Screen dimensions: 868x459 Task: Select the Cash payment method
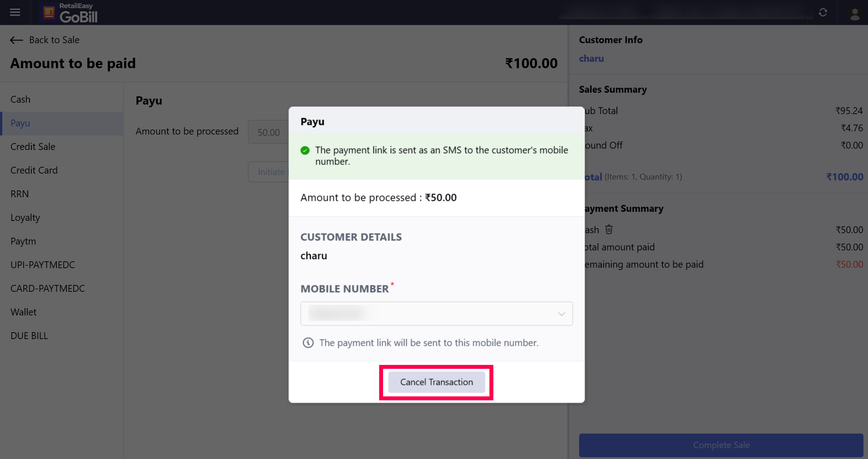click(x=20, y=100)
